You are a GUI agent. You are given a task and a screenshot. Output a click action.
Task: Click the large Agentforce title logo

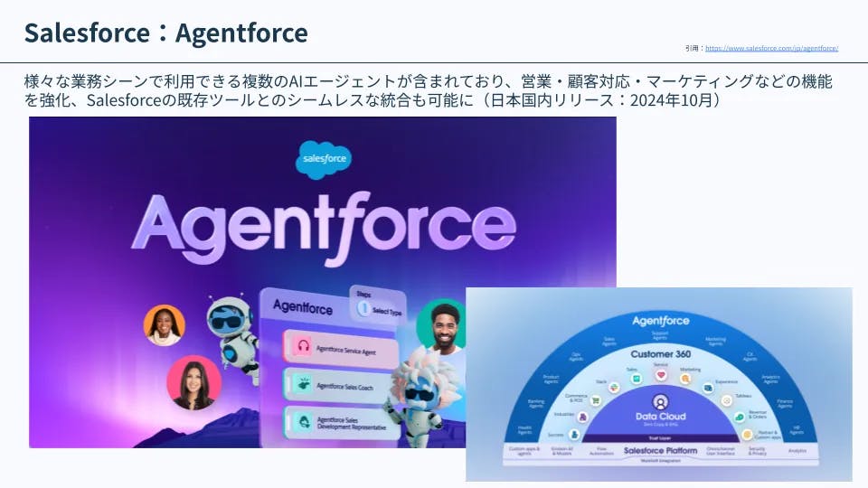[x=324, y=227]
